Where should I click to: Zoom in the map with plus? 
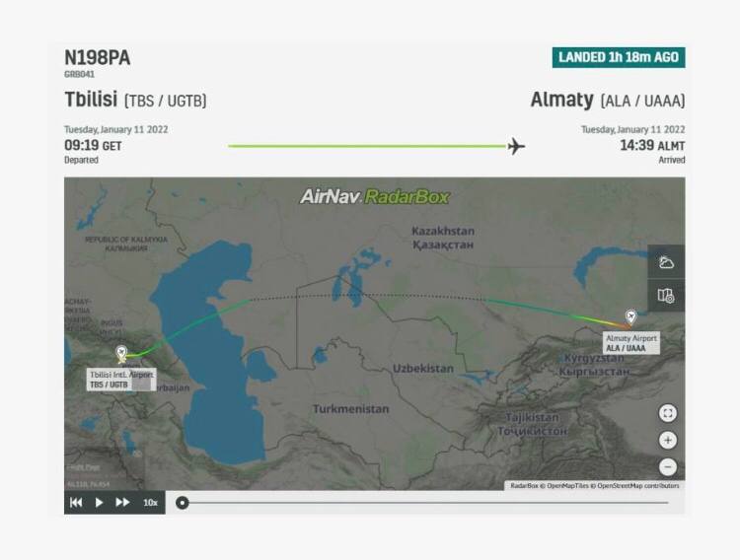click(x=668, y=440)
